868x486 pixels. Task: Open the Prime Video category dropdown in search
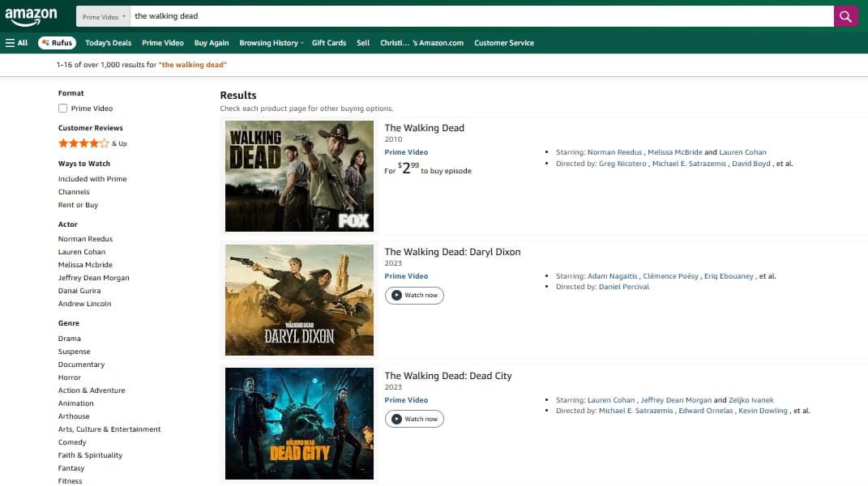point(102,15)
